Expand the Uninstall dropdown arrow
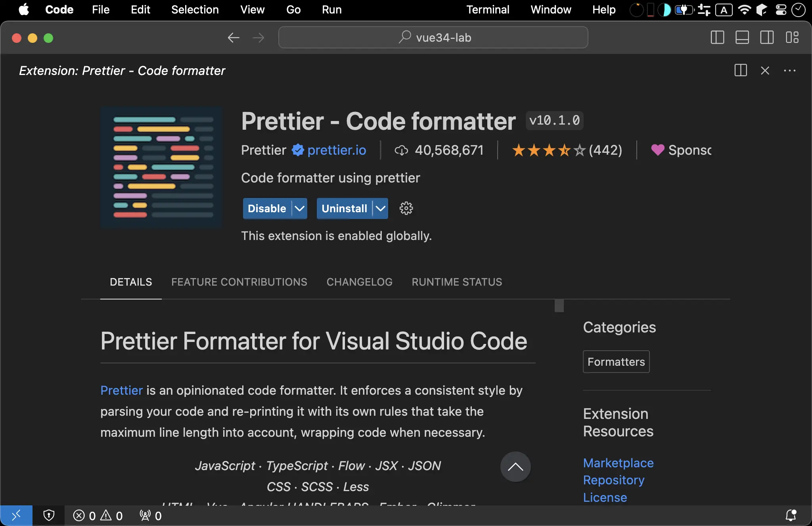The height and width of the screenshot is (526, 812). pyautogui.click(x=381, y=208)
